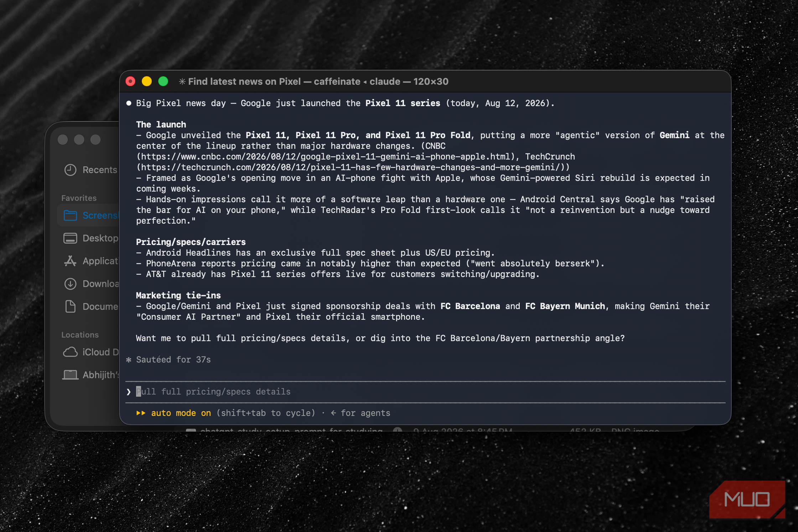Screen dimensions: 798x532
Task: Click the Applications icon in Finder sidebar
Action: point(70,261)
